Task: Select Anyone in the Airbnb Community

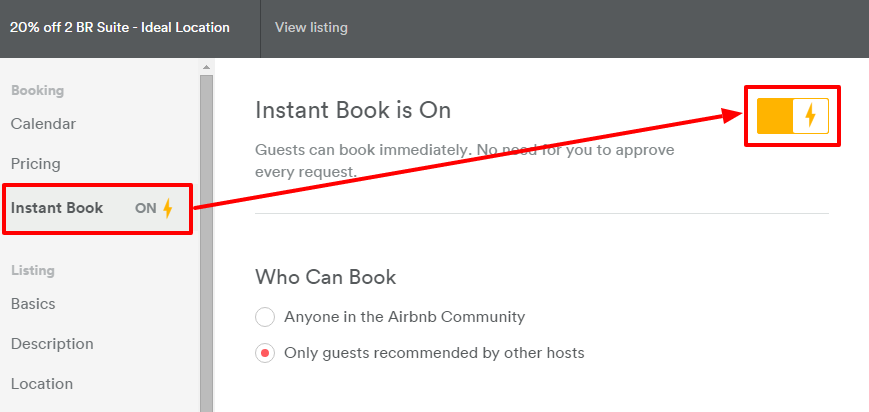Action: tap(265, 317)
